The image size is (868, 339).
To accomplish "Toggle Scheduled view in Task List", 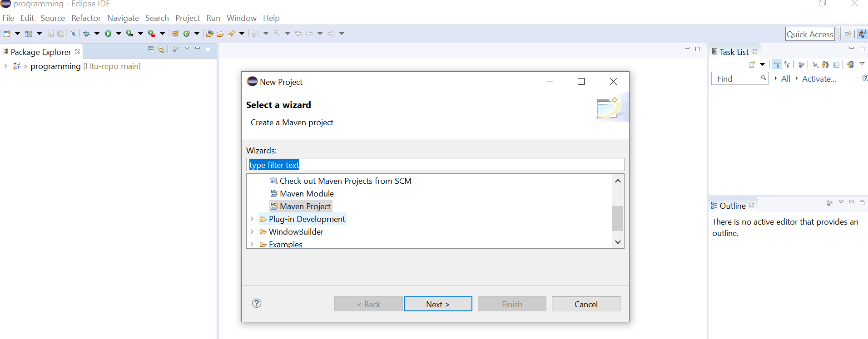I will (788, 64).
